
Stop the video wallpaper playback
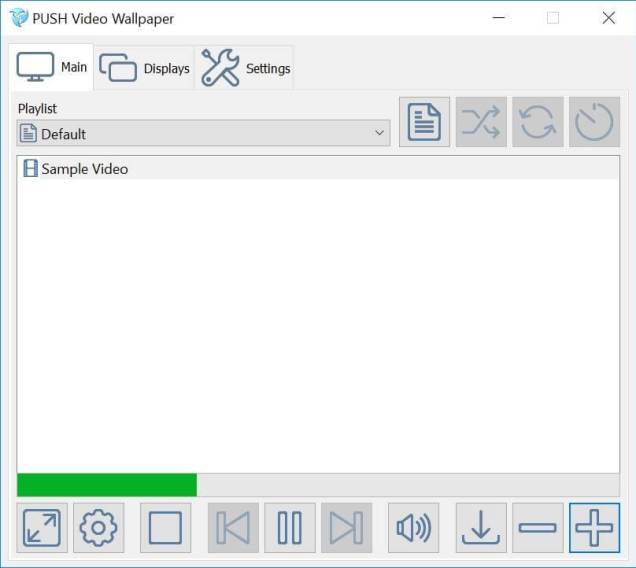[x=165, y=528]
